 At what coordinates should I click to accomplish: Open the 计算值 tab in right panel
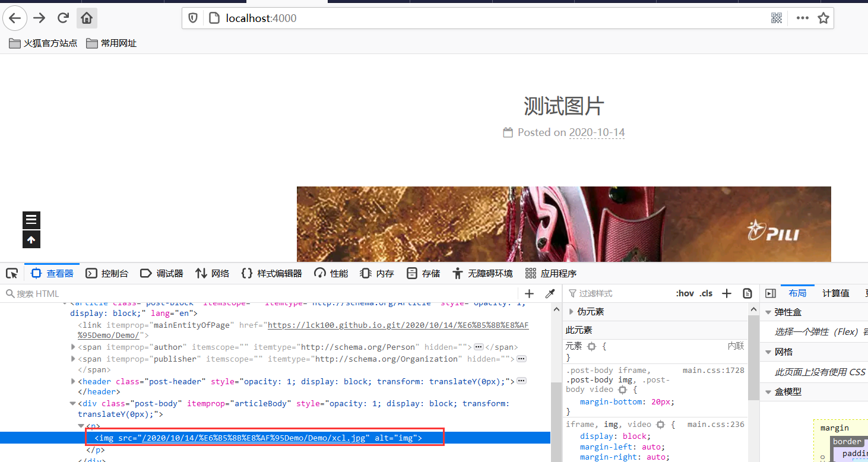pyautogui.click(x=835, y=293)
